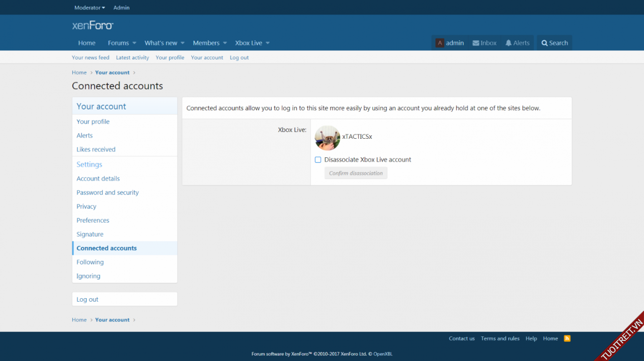Tick the Disassociate Xbox Live account checkbox

[318, 160]
